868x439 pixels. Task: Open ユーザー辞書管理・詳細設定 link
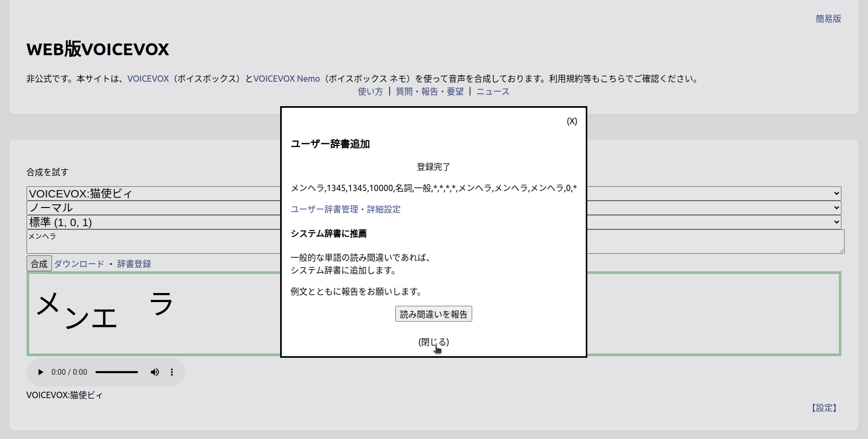(345, 209)
